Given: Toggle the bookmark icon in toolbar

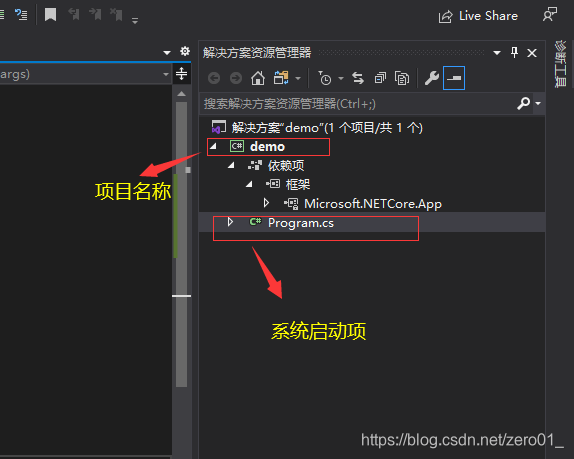Looking at the screenshot, I should tap(51, 15).
